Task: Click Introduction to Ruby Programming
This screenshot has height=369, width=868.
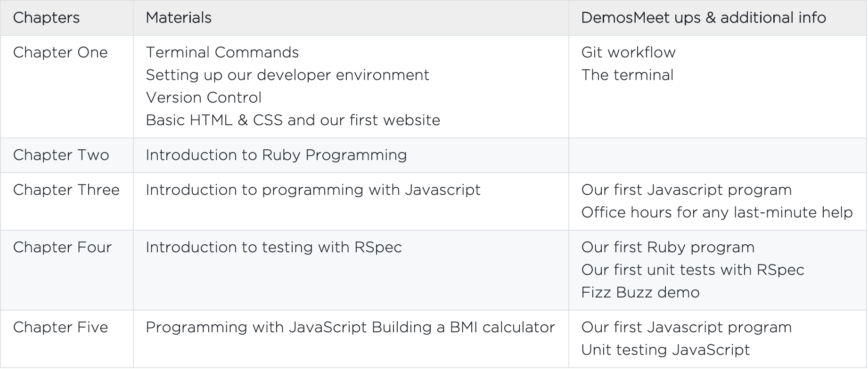Action: click(x=276, y=155)
